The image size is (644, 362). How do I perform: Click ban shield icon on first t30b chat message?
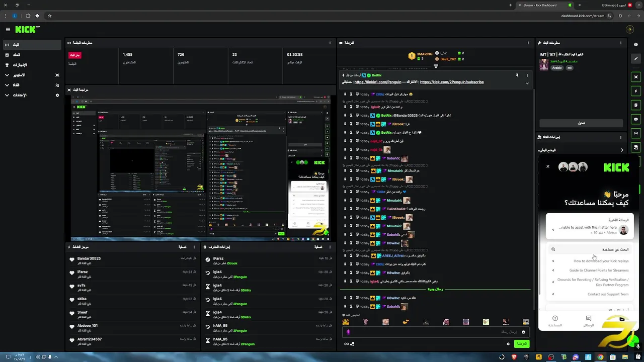click(357, 94)
